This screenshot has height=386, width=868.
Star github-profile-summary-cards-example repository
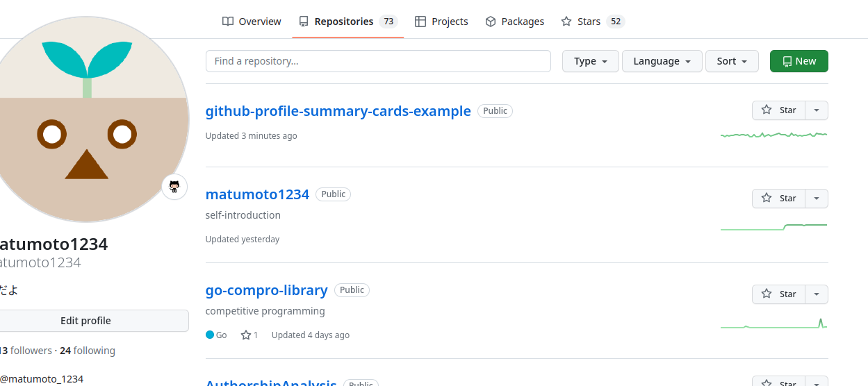(779, 110)
